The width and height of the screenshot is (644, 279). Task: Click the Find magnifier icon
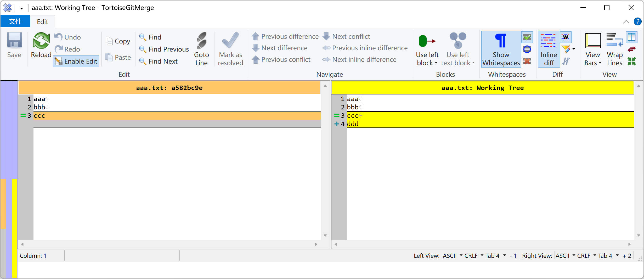(x=143, y=37)
